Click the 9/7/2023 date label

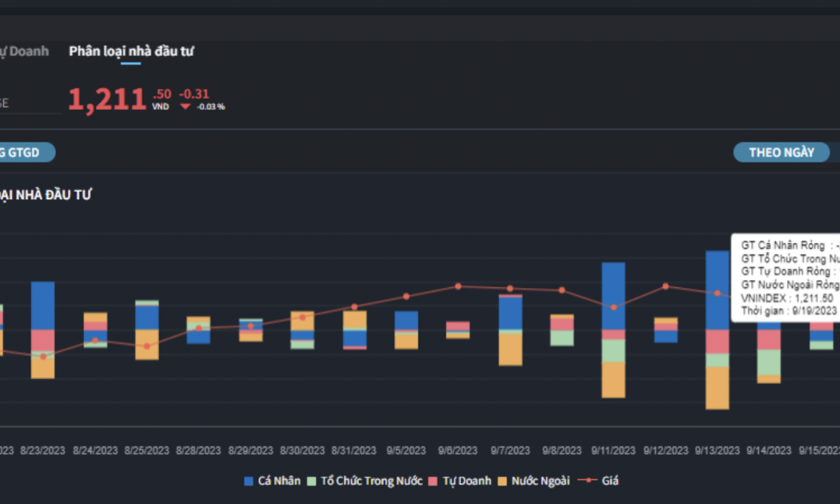click(510, 451)
